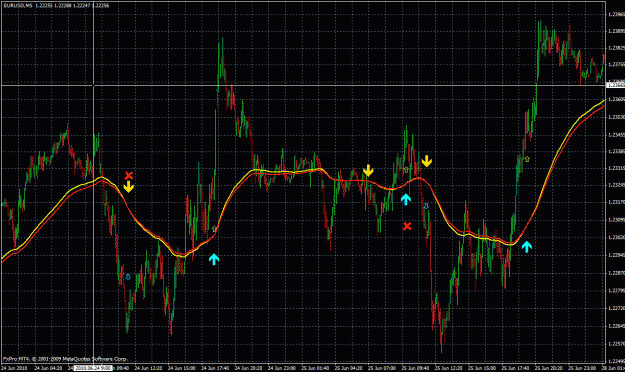Screen dimensions: 625x372
Task: Select the red X mark below the middle cyan arrow
Action: click(x=407, y=226)
